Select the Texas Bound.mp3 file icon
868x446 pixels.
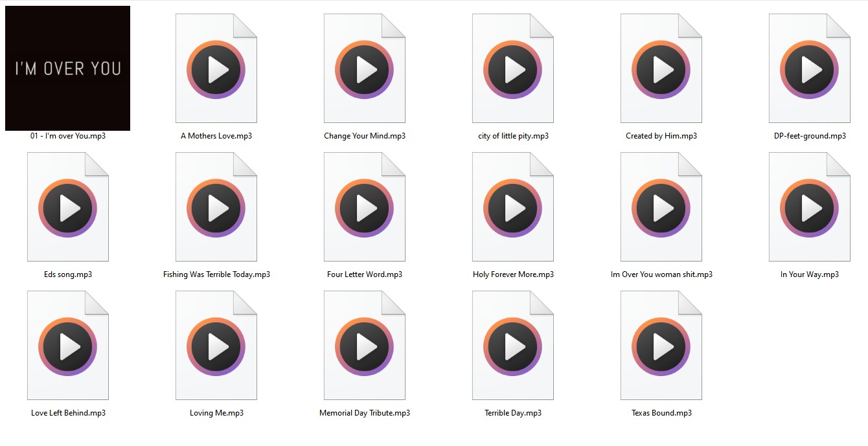click(x=661, y=346)
